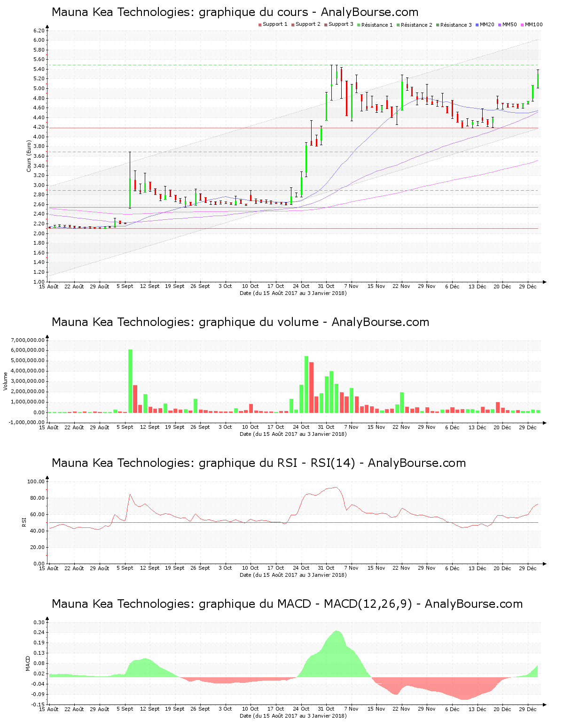Click the last green candlestick on the price chart
Image resolution: width=564 pixels, height=728 pixels.
pyautogui.click(x=538, y=79)
